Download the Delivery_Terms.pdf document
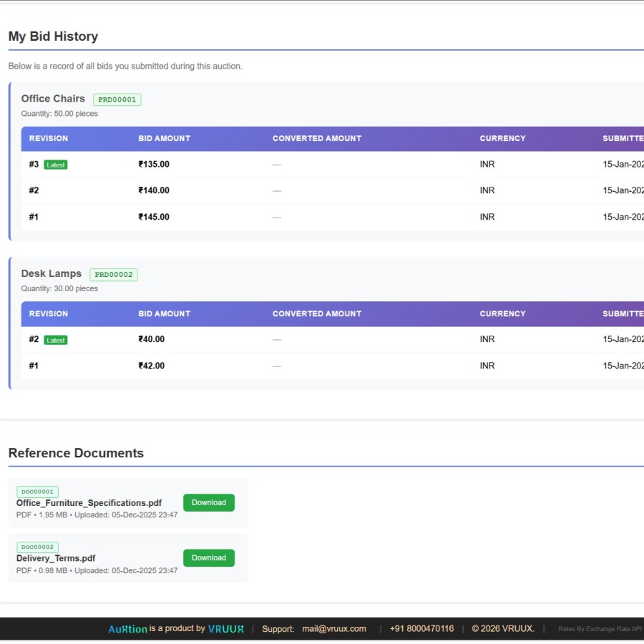 click(208, 558)
